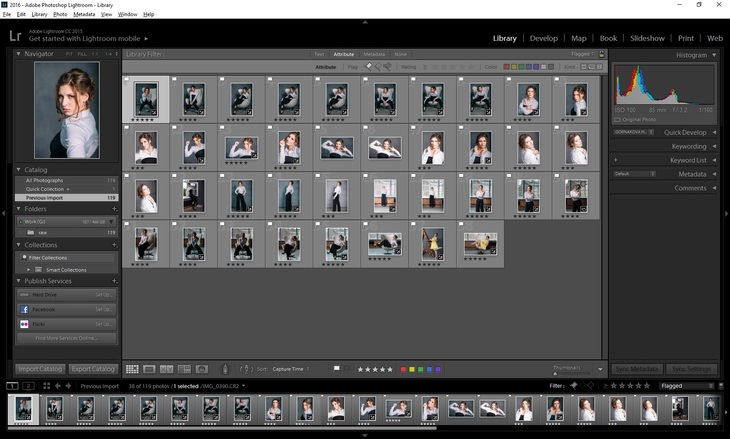The height and width of the screenshot is (439, 730).
Task: Click the red color label in toolbar
Action: (x=403, y=369)
